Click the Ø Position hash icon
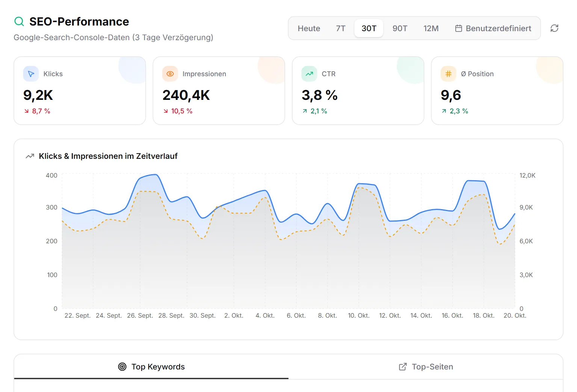Screen dimensions: 577x392 point(449,74)
